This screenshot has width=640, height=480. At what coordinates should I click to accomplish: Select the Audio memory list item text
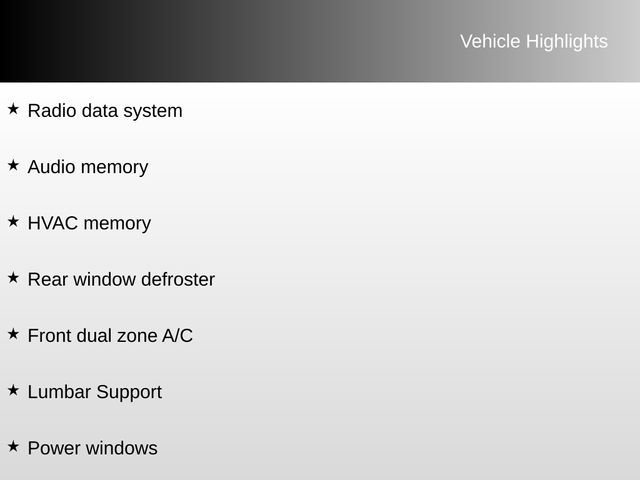tap(88, 167)
